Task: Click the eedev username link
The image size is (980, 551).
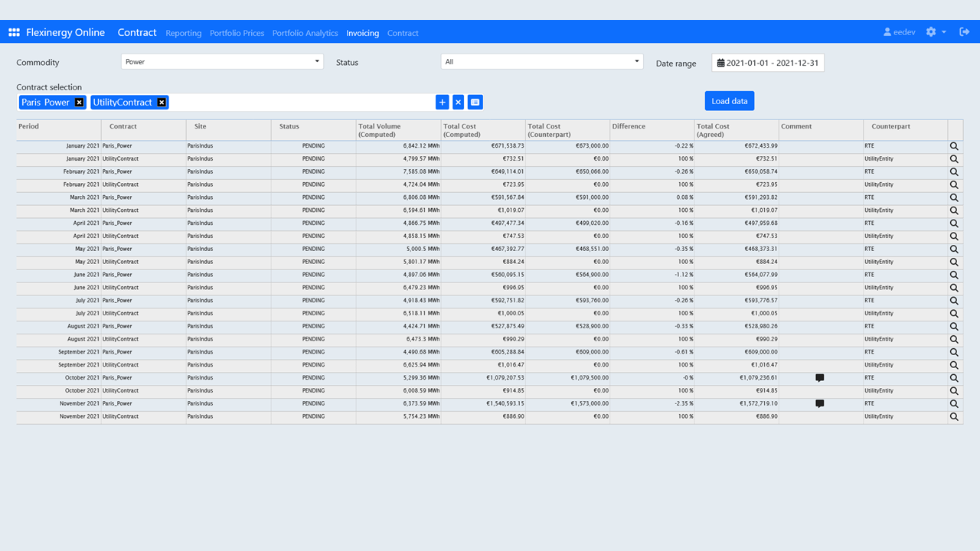Action: (x=904, y=33)
